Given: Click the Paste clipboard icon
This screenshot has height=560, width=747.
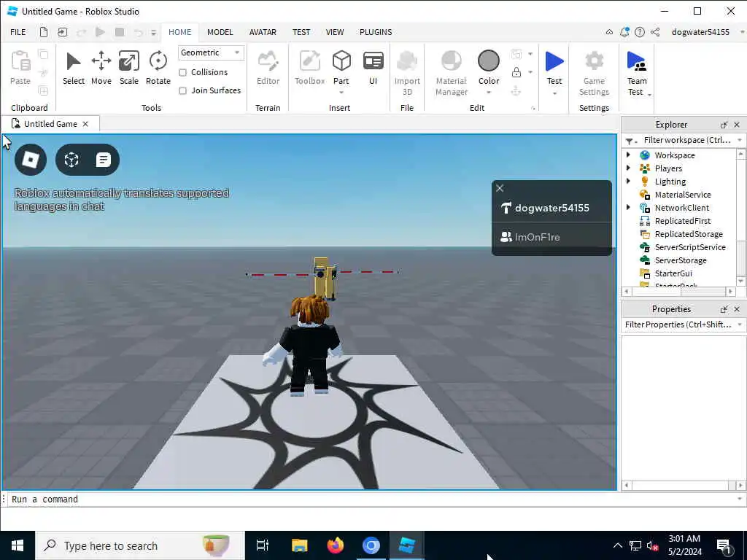Looking at the screenshot, I should [20, 61].
